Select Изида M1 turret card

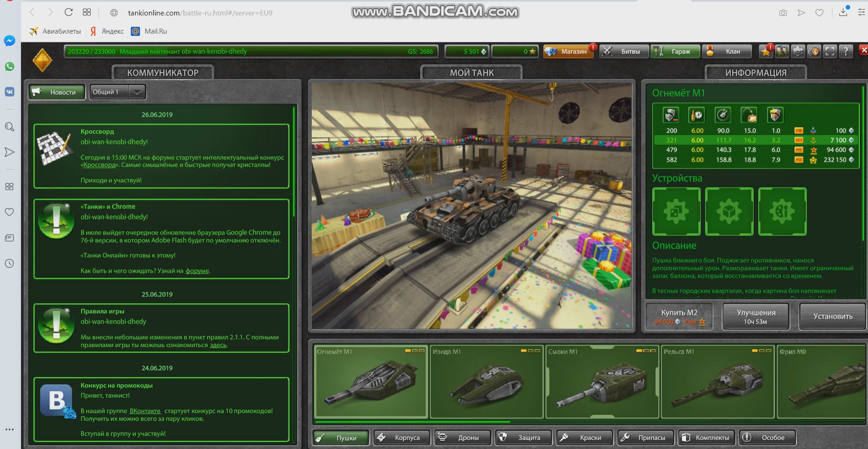click(x=487, y=382)
